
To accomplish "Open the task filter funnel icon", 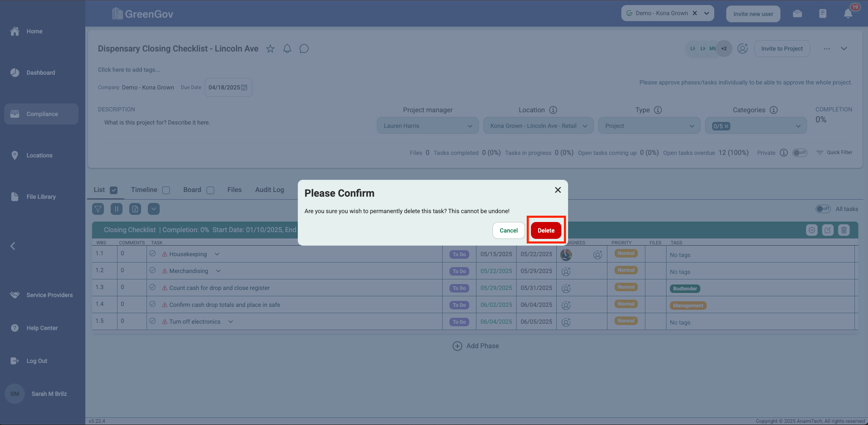I will click(98, 209).
